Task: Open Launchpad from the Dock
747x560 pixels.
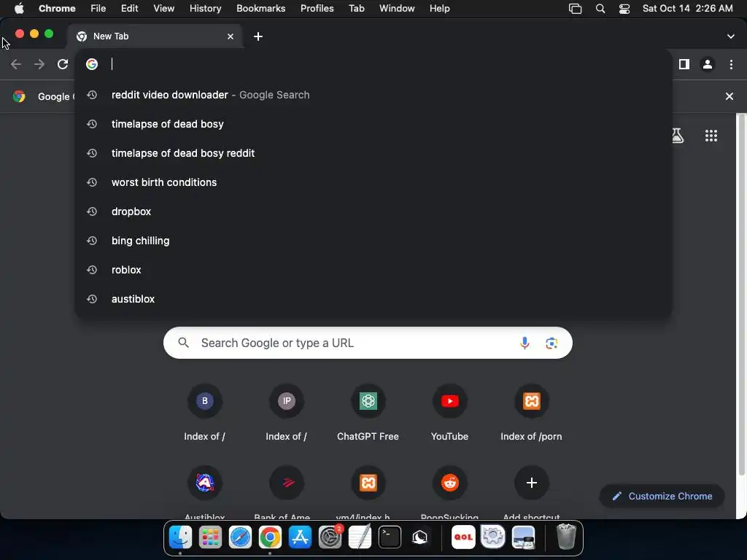Action: [x=210, y=537]
